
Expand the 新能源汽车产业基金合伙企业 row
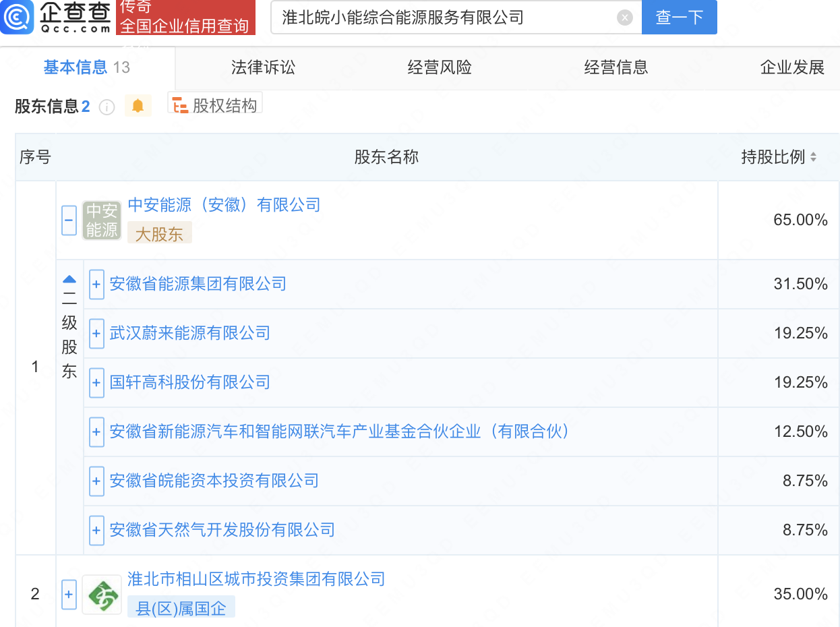[96, 431]
